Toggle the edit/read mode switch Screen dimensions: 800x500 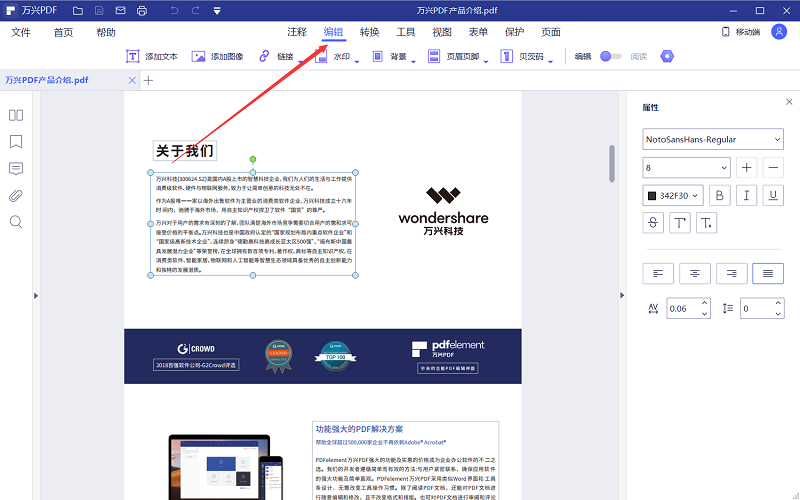click(610, 56)
